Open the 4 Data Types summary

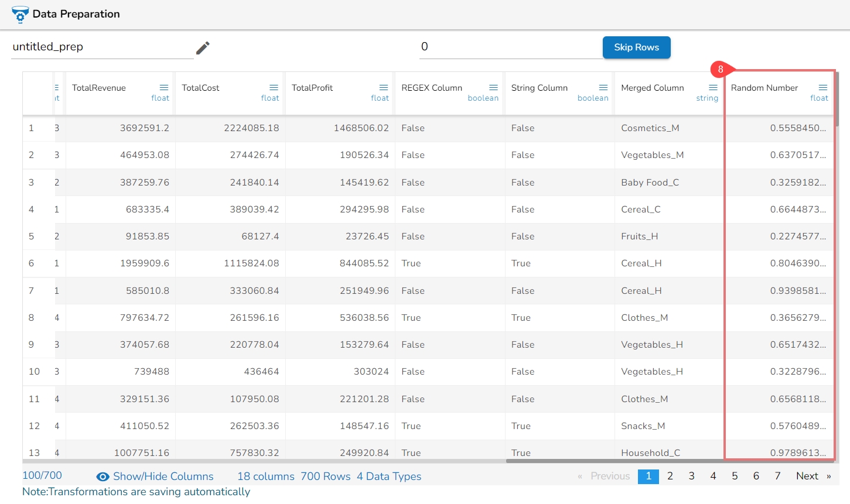pyautogui.click(x=389, y=476)
